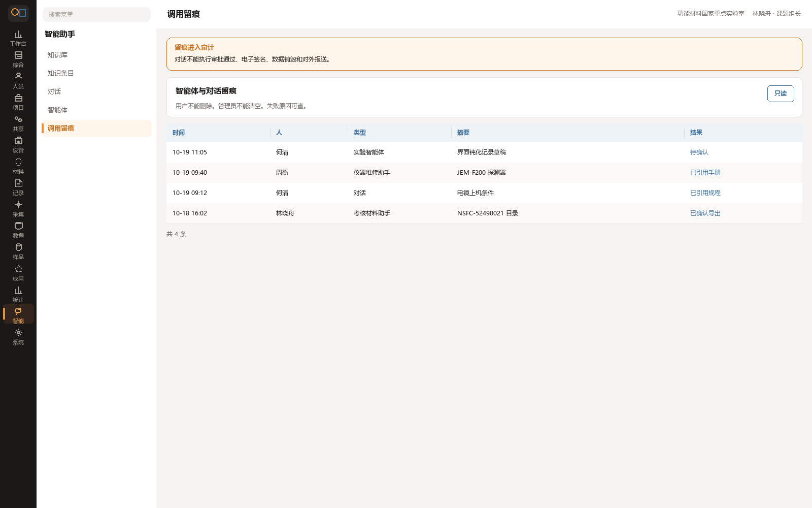Open the 已确认导出 result link

[x=705, y=213]
